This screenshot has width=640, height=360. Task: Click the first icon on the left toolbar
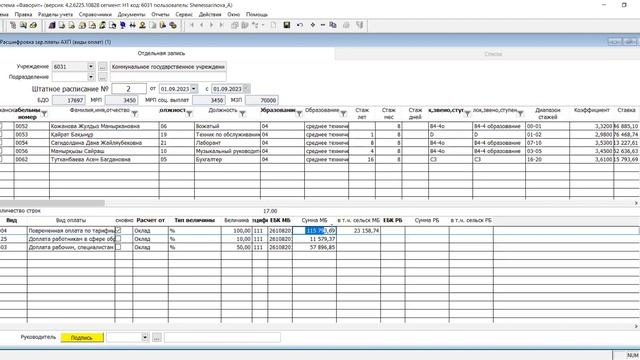coord(13,25)
